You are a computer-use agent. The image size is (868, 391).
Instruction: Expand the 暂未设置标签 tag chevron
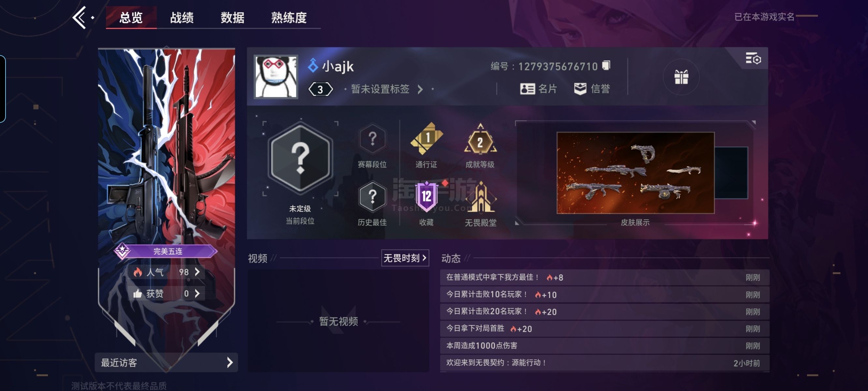click(x=420, y=89)
